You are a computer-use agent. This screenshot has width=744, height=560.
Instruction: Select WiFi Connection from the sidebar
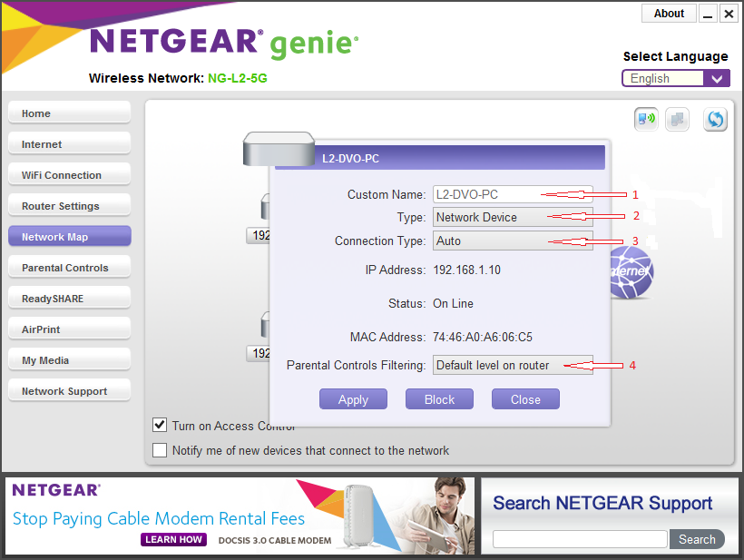[70, 175]
